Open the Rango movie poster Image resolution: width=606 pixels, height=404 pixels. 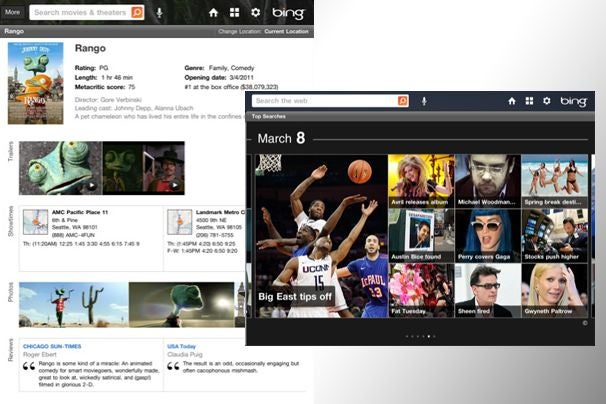pos(36,83)
